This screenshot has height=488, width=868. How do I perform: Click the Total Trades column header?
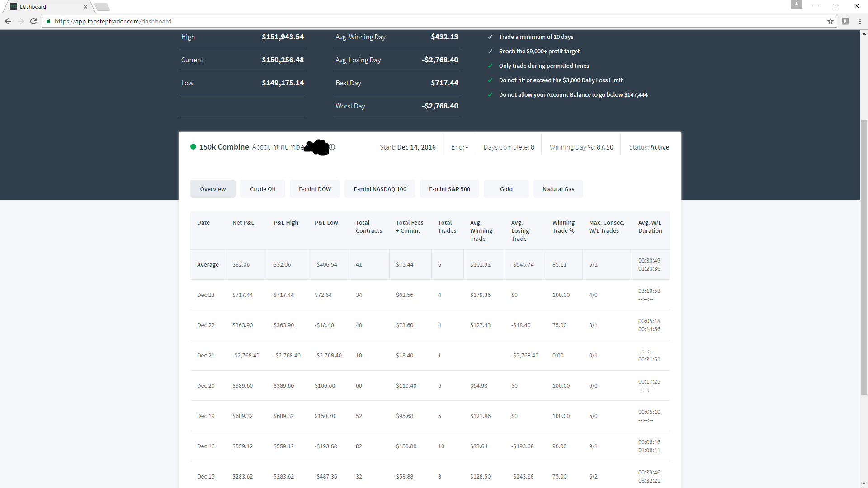(447, 226)
